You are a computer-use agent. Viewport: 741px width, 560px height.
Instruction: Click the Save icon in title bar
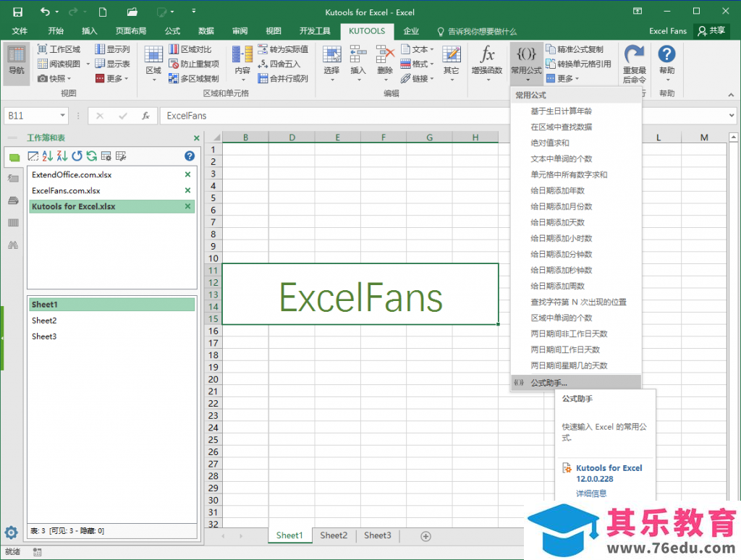tap(17, 12)
